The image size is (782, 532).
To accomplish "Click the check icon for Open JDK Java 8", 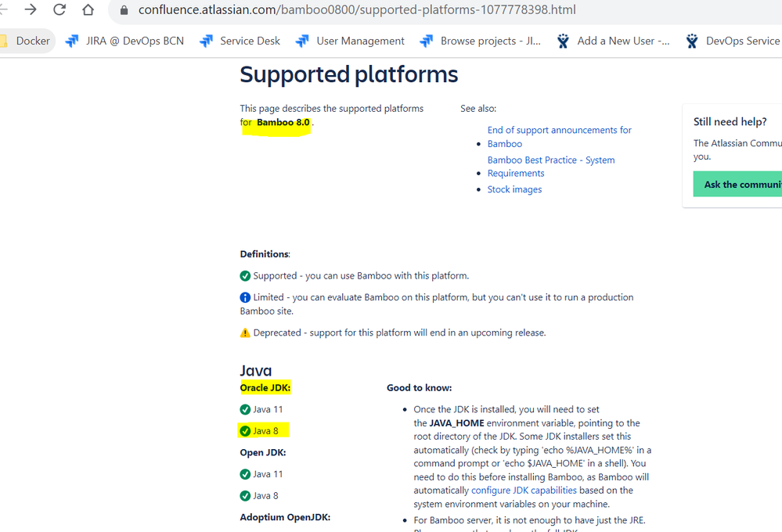I will [x=245, y=495].
